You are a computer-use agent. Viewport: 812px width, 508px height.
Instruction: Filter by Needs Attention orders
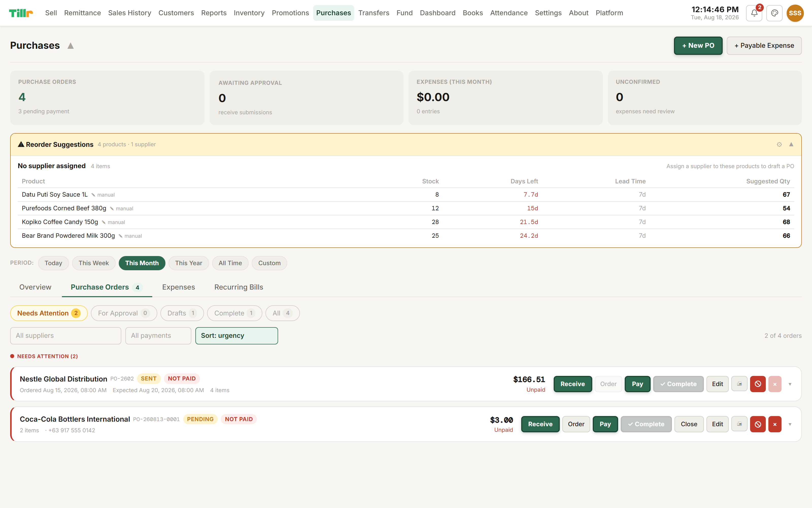[49, 313]
